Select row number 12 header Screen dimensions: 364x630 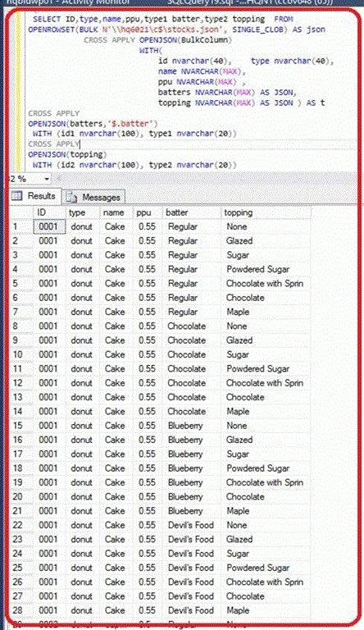20,383
